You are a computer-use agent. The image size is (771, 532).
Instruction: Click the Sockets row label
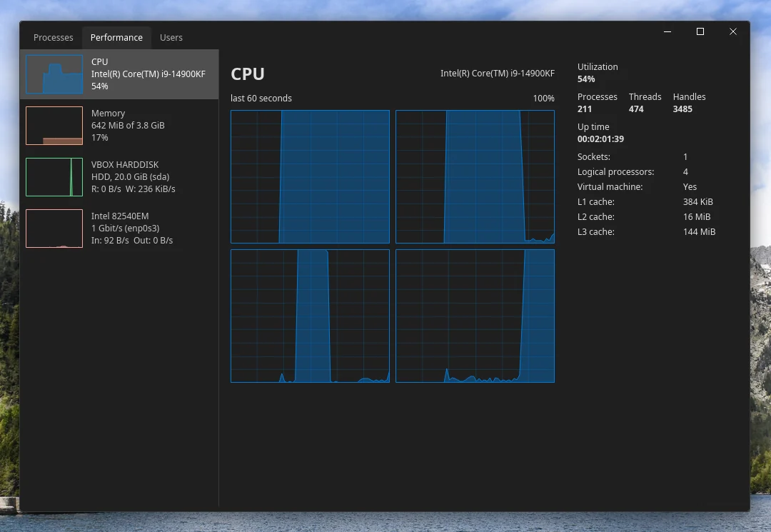click(593, 157)
